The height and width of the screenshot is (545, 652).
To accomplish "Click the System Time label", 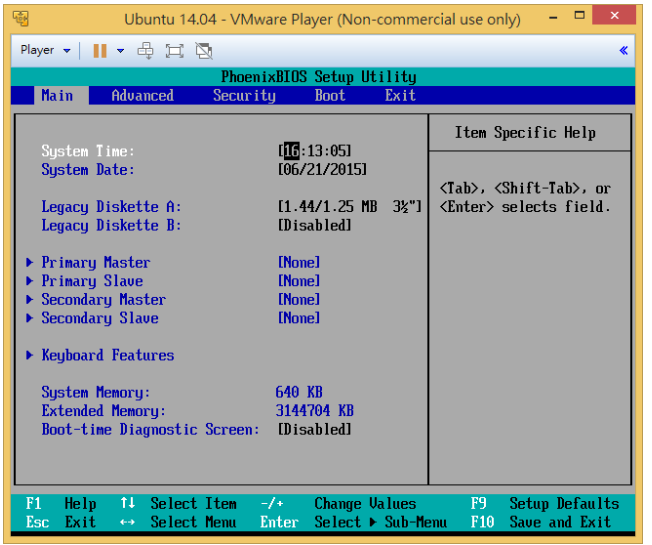I will 88,151.
